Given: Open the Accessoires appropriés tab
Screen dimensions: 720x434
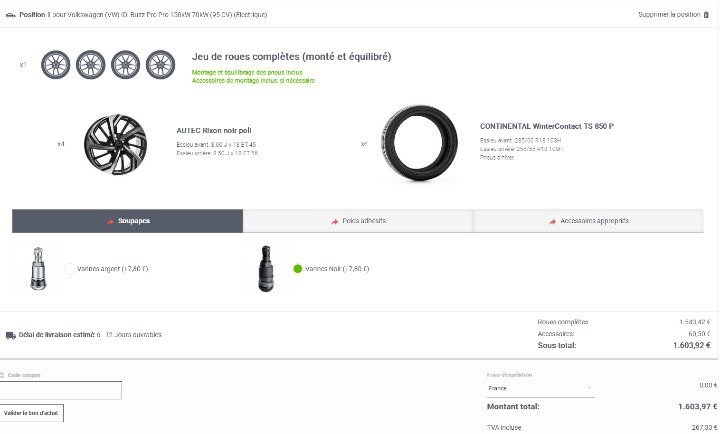Looking at the screenshot, I should coord(589,221).
